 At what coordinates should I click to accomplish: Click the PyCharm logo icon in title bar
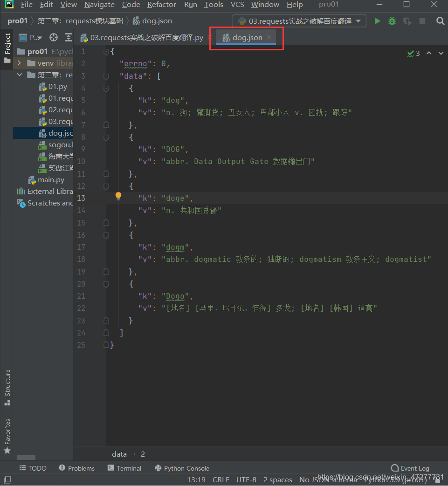(x=9, y=4)
